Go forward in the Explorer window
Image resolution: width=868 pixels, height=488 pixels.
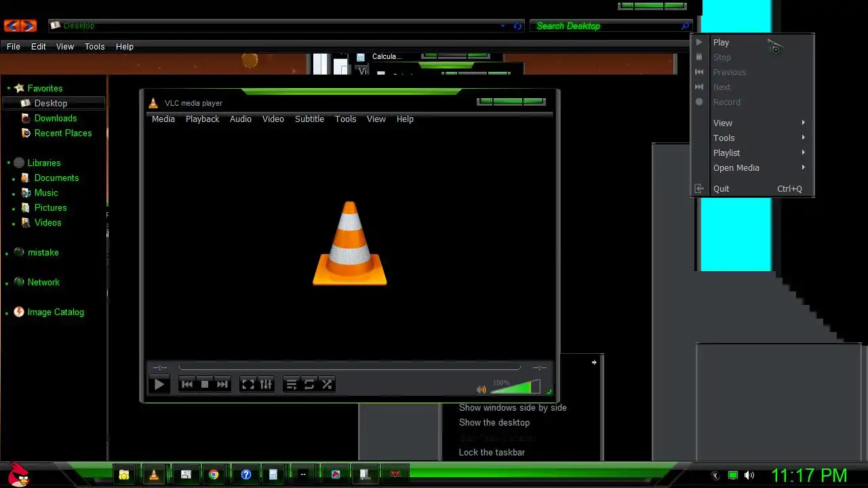(x=28, y=26)
